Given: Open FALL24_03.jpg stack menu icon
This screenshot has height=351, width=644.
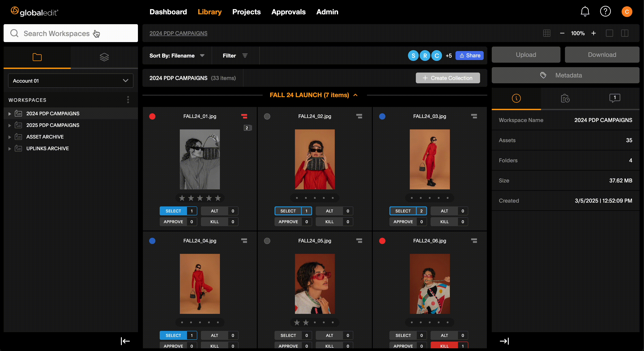Looking at the screenshot, I should point(474,116).
